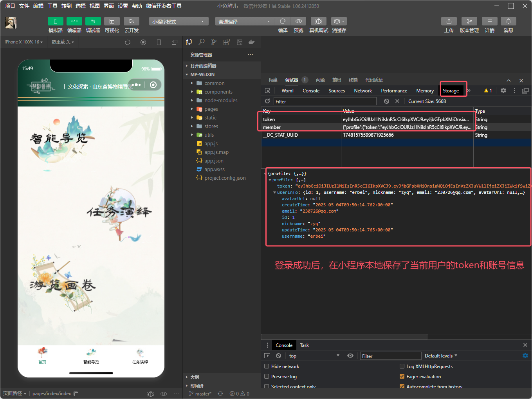Check Log XMLHttpRequests option

tap(402, 366)
